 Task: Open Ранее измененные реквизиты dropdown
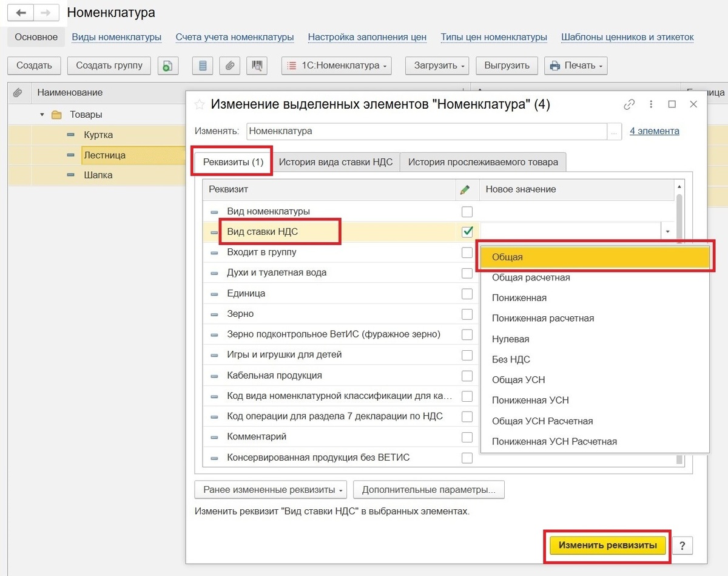pyautogui.click(x=271, y=490)
